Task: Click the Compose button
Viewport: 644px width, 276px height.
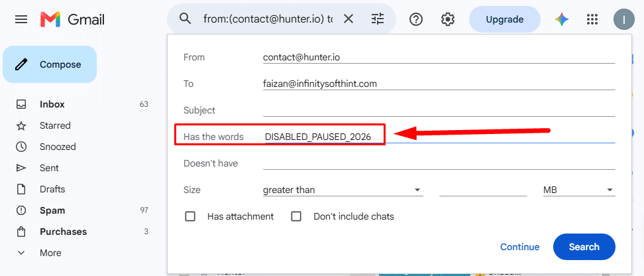Action: [50, 64]
